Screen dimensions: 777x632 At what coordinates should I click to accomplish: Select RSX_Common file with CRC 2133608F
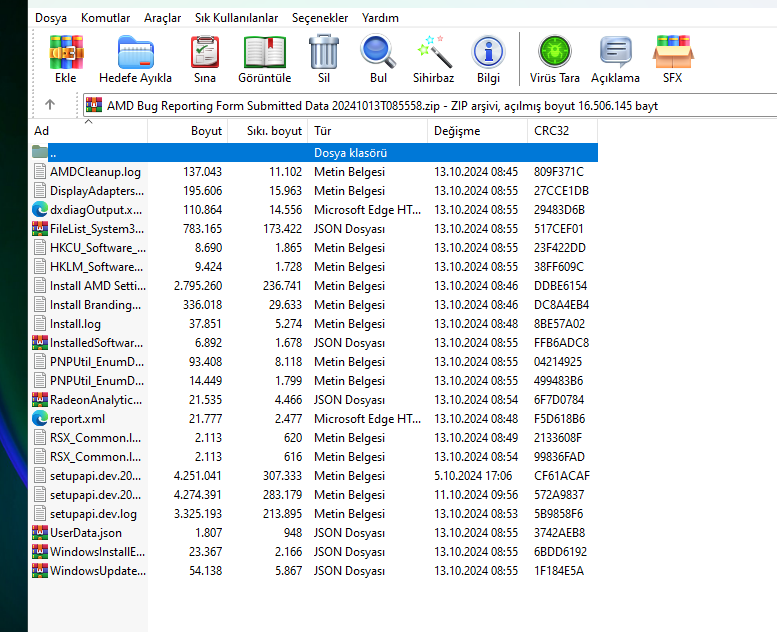coord(96,438)
